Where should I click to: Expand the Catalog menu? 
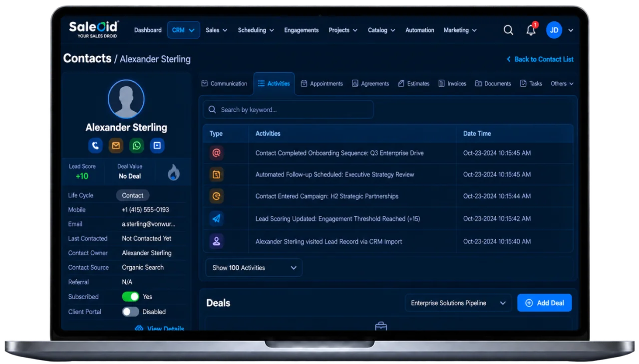click(381, 30)
